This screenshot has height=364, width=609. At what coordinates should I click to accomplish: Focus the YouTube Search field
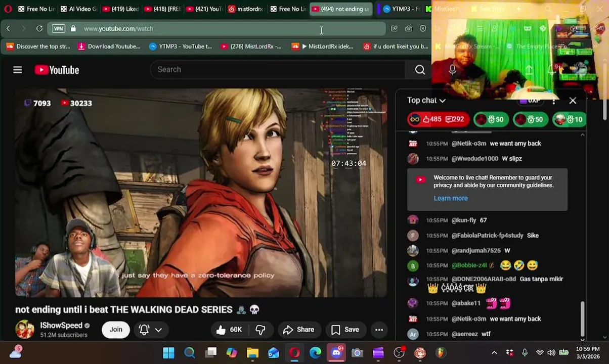tap(277, 70)
